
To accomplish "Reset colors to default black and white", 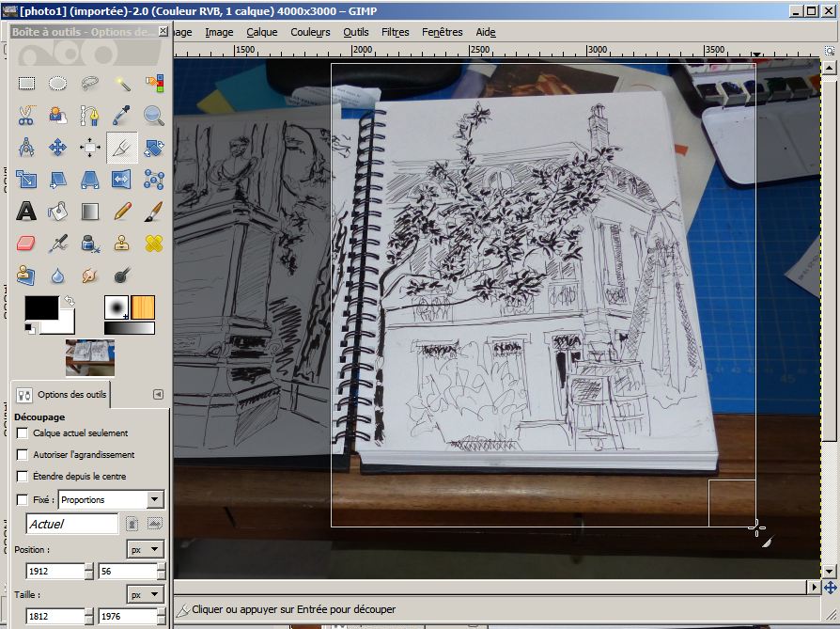I will 30,328.
